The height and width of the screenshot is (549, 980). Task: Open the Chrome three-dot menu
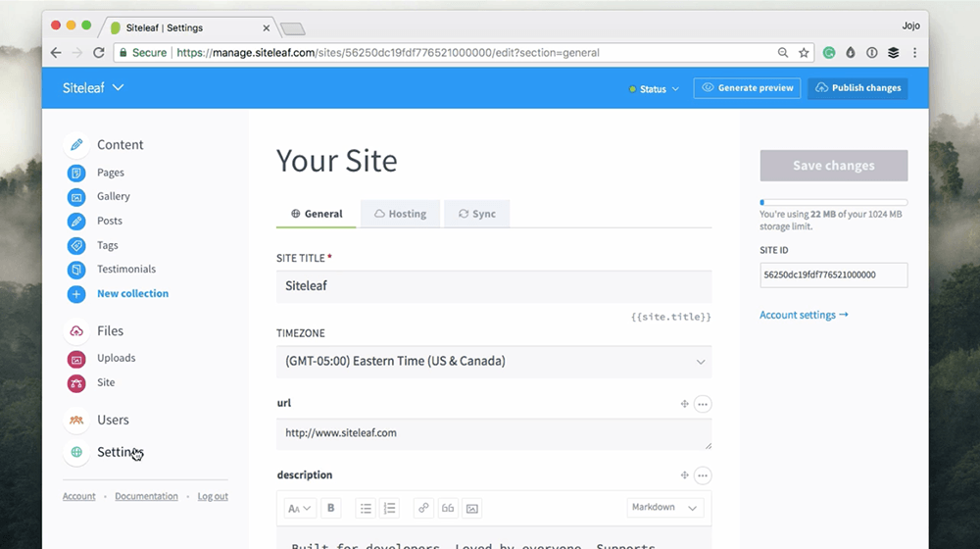click(x=915, y=53)
